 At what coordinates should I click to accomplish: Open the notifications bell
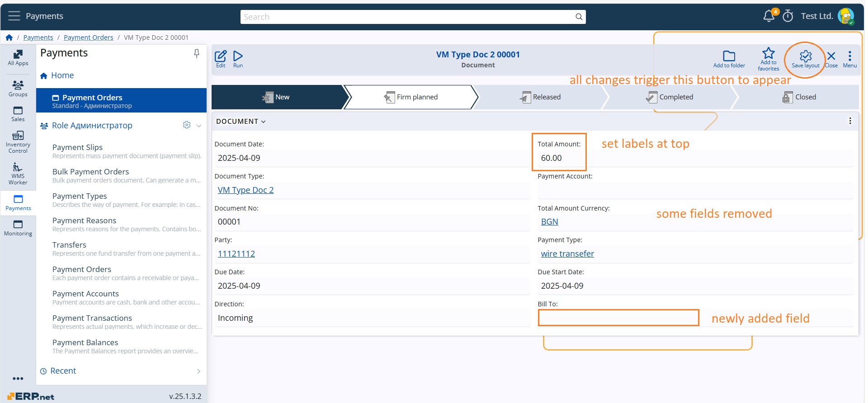point(769,16)
